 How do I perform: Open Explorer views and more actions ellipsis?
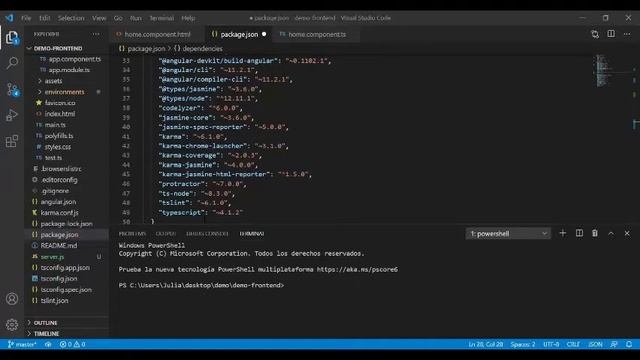(96, 34)
